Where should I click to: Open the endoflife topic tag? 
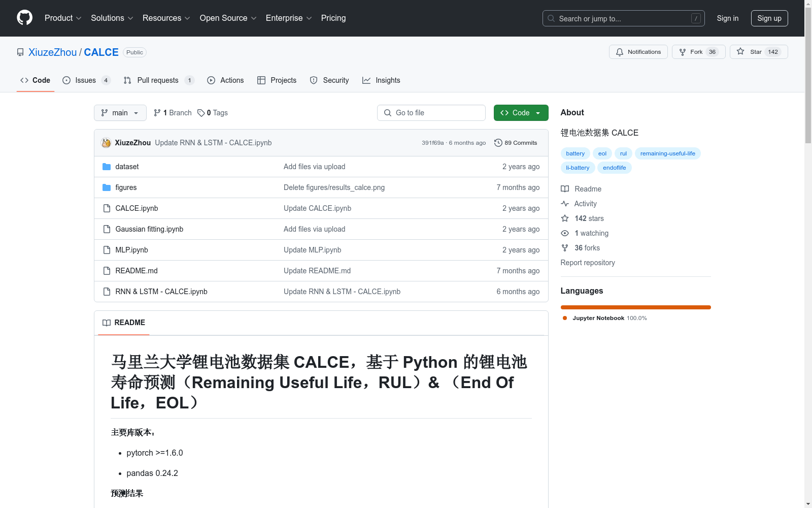click(615, 168)
